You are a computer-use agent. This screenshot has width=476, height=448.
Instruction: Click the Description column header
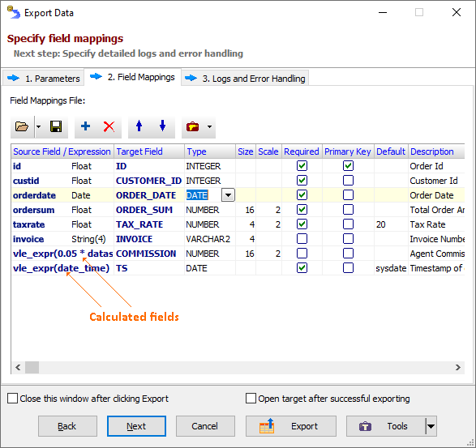[x=436, y=151]
